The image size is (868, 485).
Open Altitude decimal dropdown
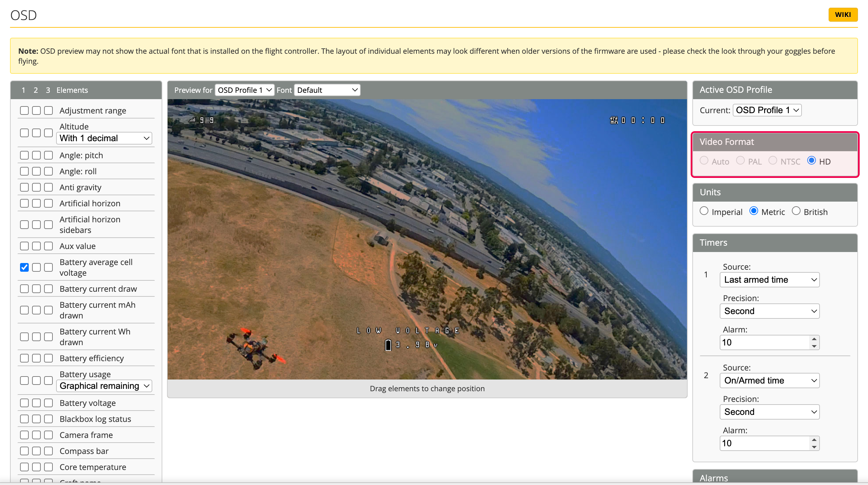pyautogui.click(x=104, y=138)
